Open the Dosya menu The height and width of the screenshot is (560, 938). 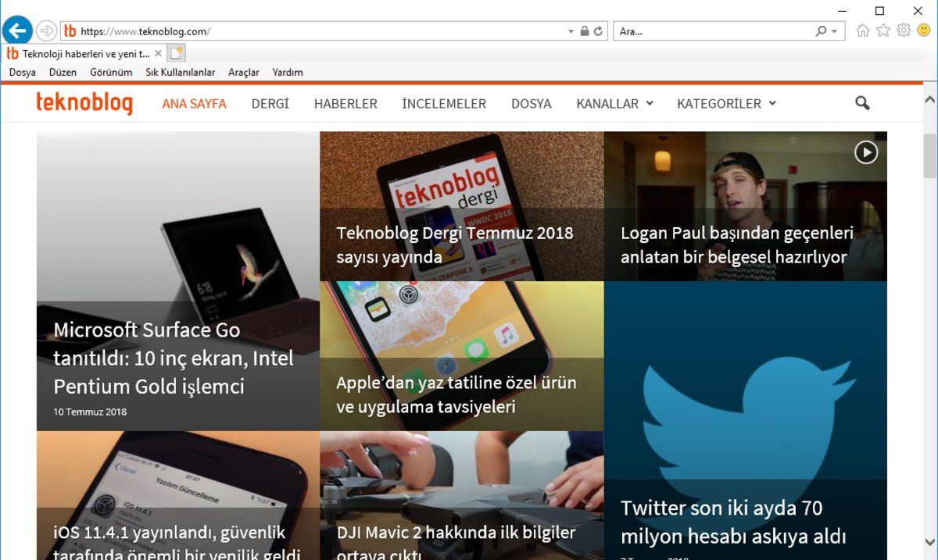pos(23,72)
